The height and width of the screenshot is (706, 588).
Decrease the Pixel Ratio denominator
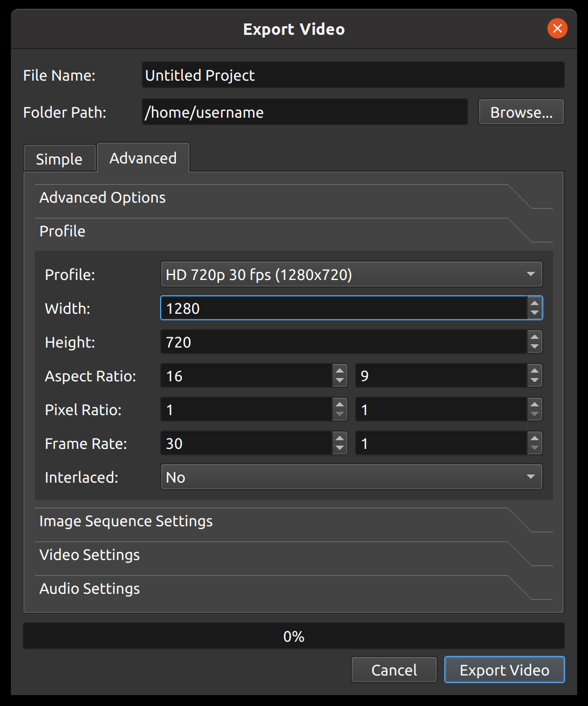534,414
